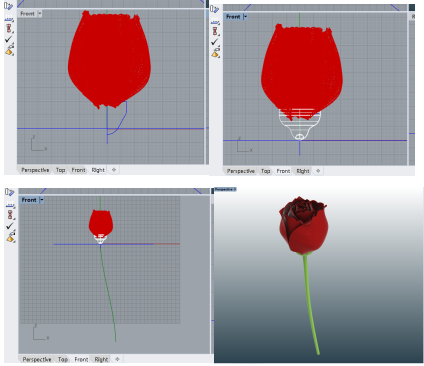
Task: Click Perspective title label on rendered rose view
Action: 225,189
